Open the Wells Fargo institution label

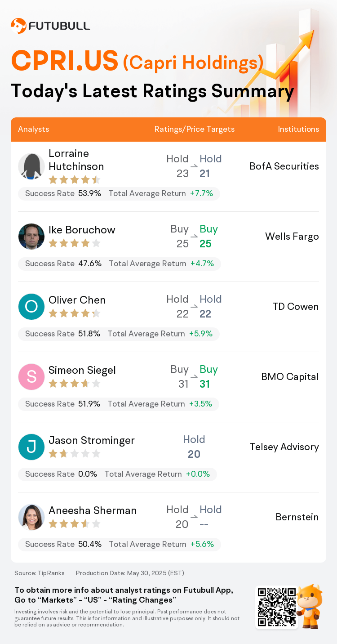[x=292, y=237]
